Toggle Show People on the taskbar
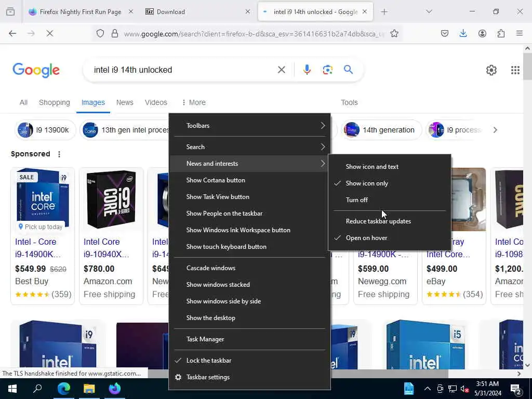 click(249, 214)
